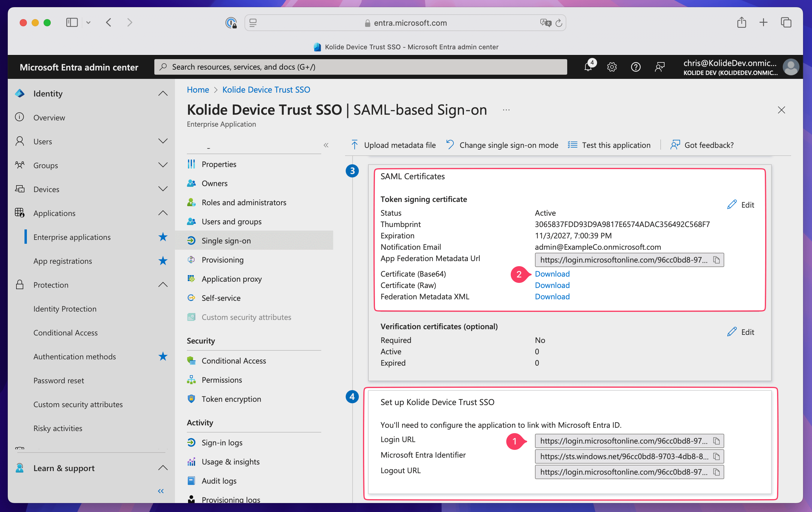Open portal settings gear icon
Image resolution: width=812 pixels, height=512 pixels.
[x=612, y=67]
